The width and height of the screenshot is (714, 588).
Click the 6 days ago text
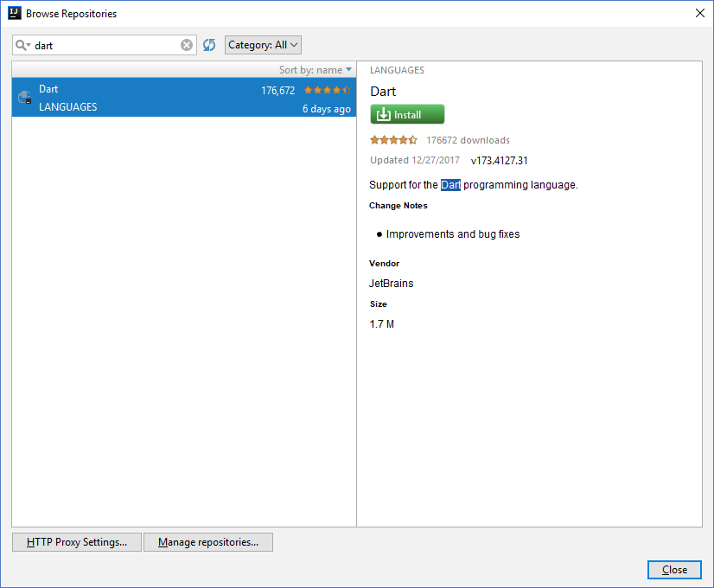[x=327, y=109]
